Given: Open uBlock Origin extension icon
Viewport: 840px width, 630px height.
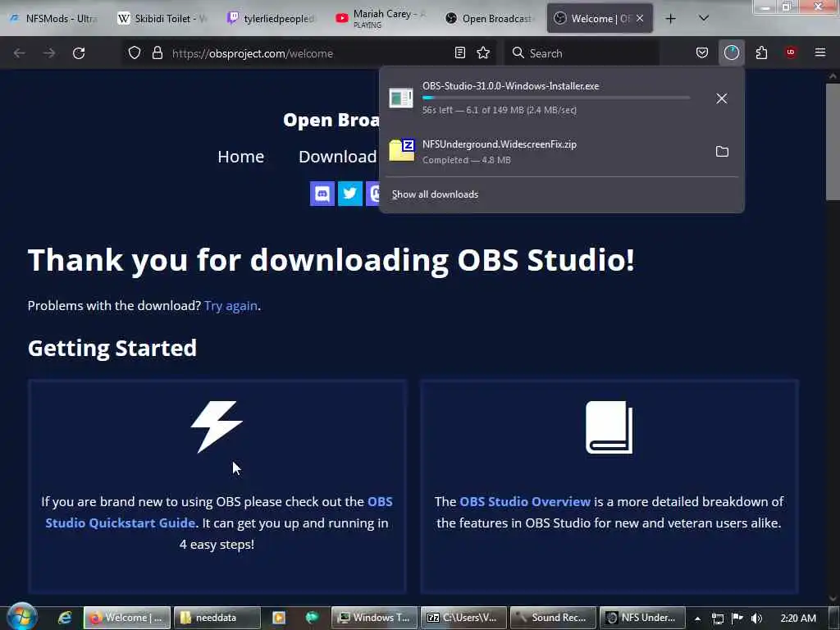Looking at the screenshot, I should (791, 53).
